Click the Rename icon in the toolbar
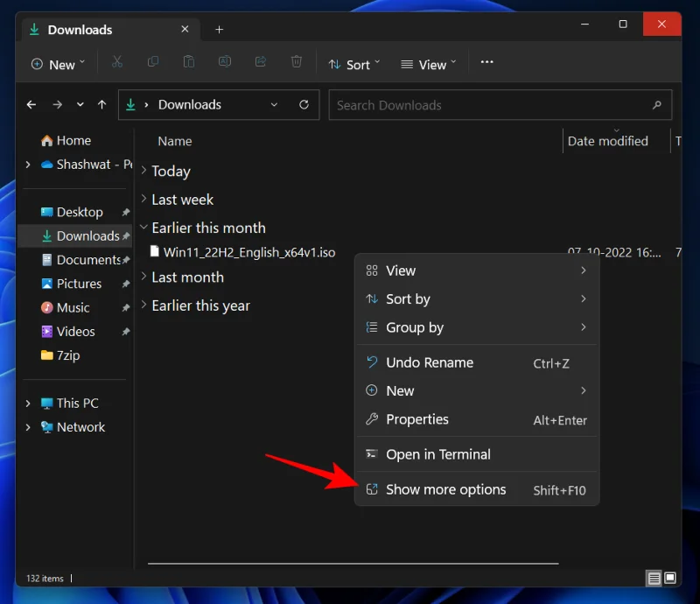Image resolution: width=700 pixels, height=604 pixels. click(x=224, y=62)
